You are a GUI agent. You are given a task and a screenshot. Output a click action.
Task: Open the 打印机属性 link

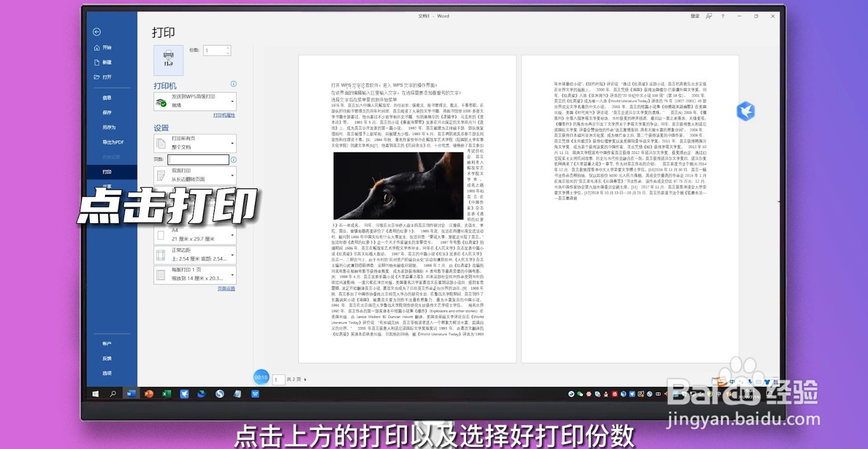click(x=224, y=115)
